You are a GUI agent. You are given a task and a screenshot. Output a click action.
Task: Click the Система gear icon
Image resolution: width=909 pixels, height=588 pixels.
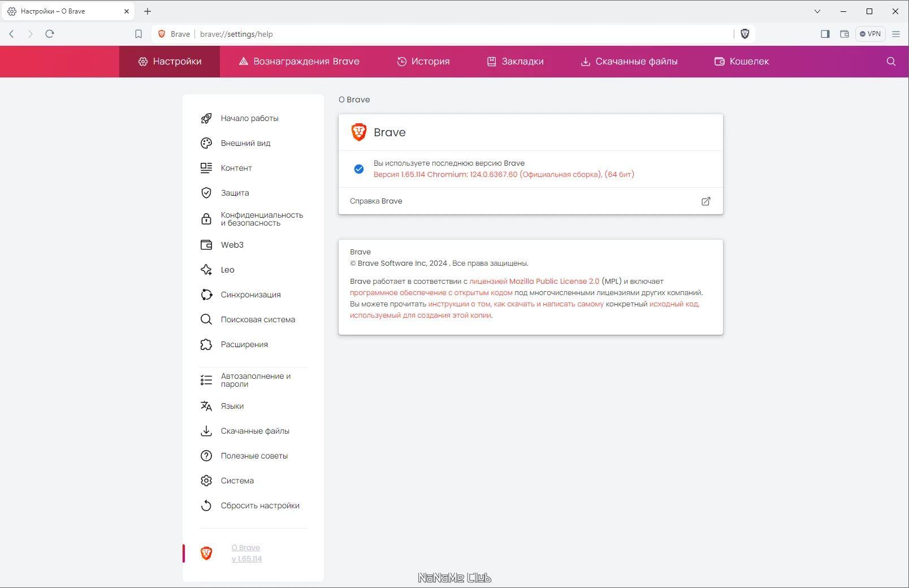click(206, 481)
